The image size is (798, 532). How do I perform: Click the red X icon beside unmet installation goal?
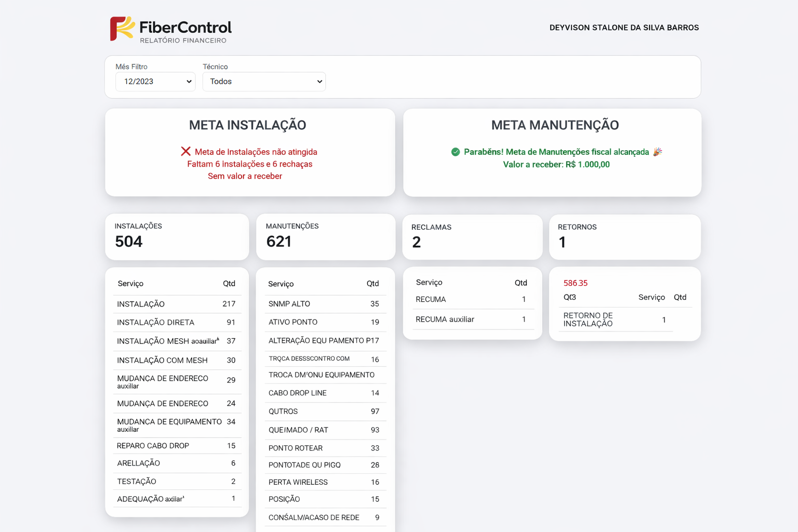pyautogui.click(x=185, y=151)
